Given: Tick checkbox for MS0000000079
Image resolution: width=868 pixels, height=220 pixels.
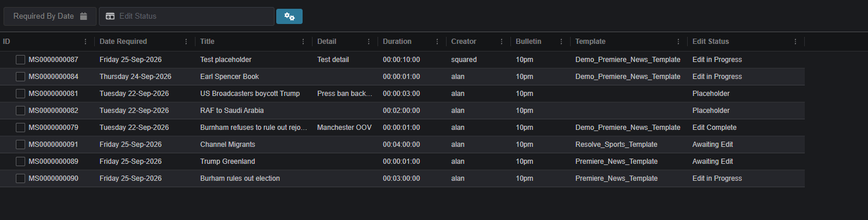Looking at the screenshot, I should pyautogui.click(x=20, y=128).
